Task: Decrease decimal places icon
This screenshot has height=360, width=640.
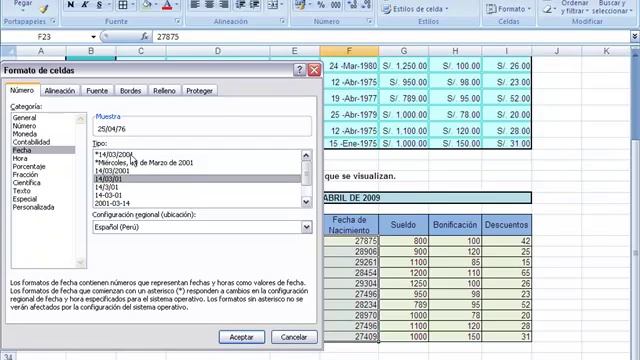Action: 367,4
